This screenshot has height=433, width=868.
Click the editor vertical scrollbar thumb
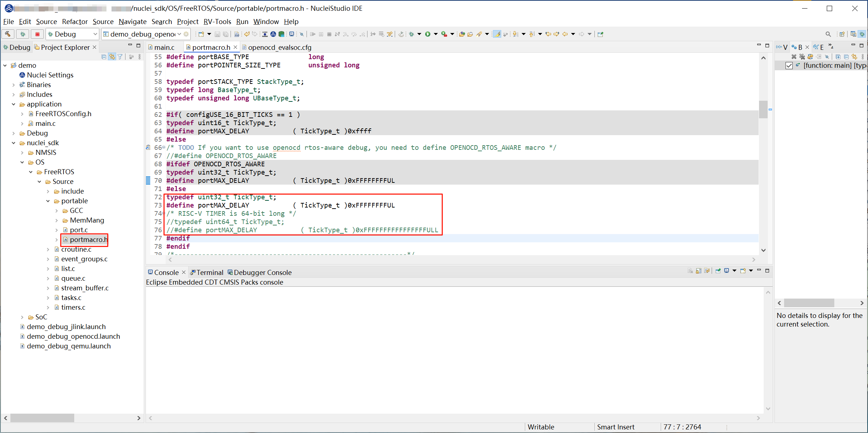pyautogui.click(x=763, y=109)
